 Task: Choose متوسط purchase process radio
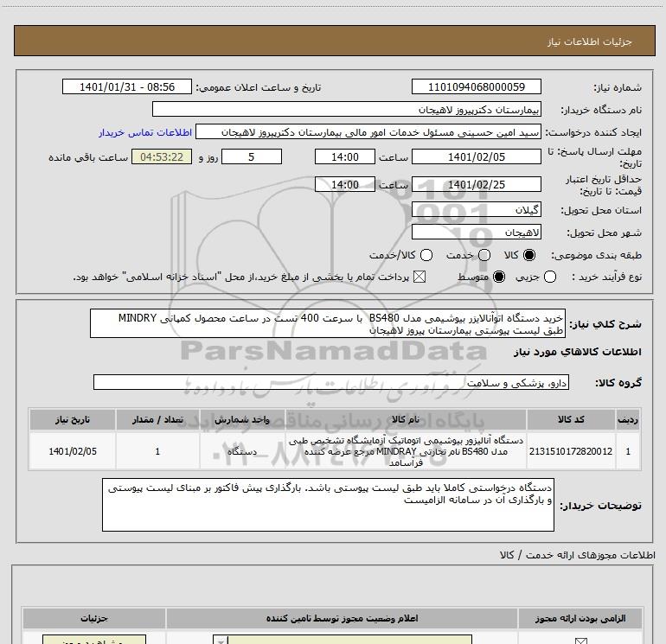tap(499, 277)
